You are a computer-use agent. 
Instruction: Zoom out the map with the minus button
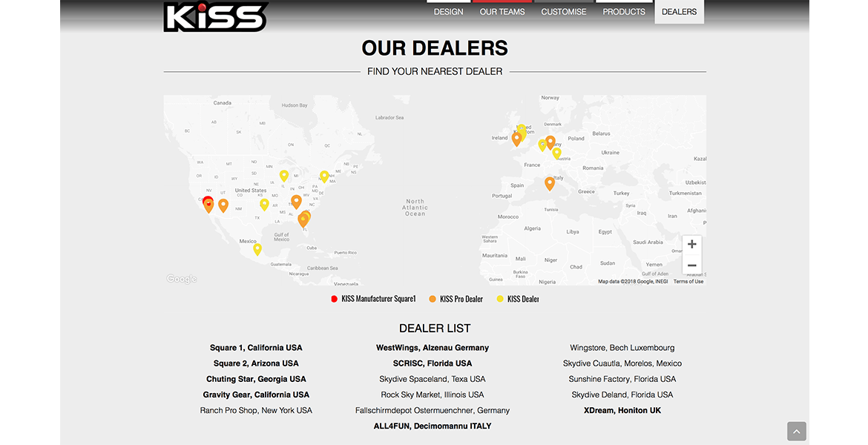coord(691,265)
